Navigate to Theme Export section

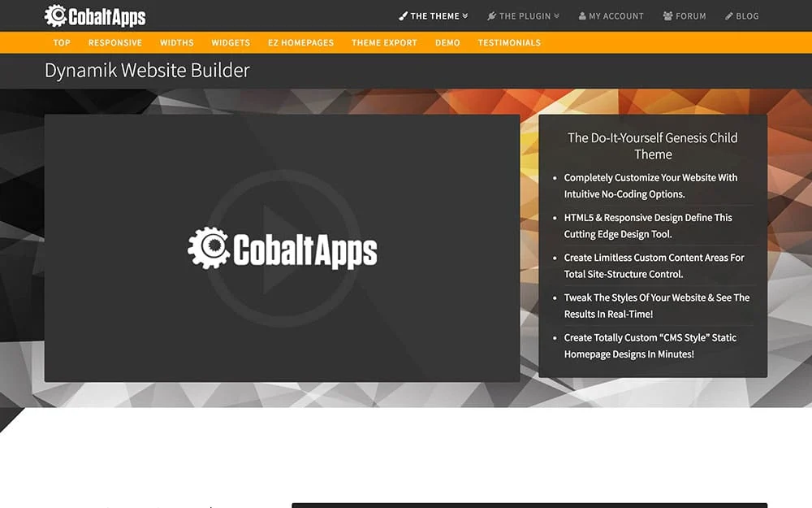[384, 43]
